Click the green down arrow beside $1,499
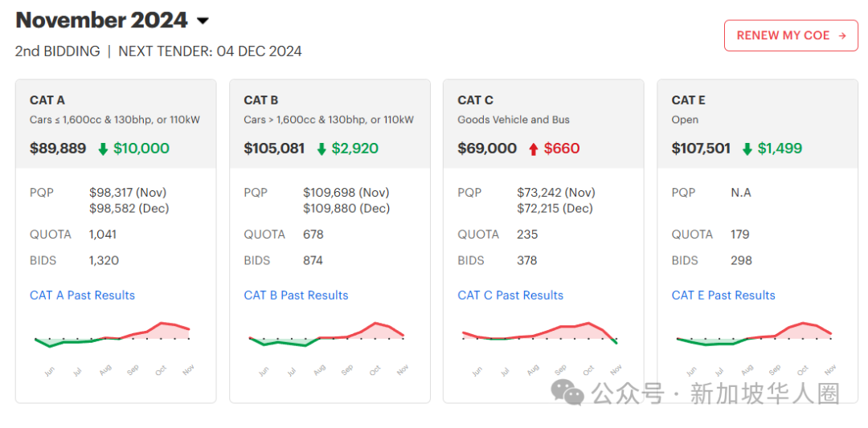This screenshot has height=428, width=868. tap(747, 149)
